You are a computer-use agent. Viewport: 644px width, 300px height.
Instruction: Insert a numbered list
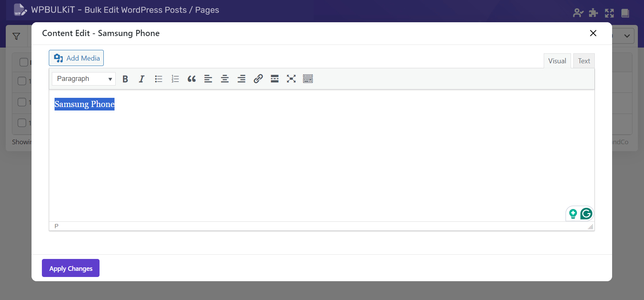[175, 79]
